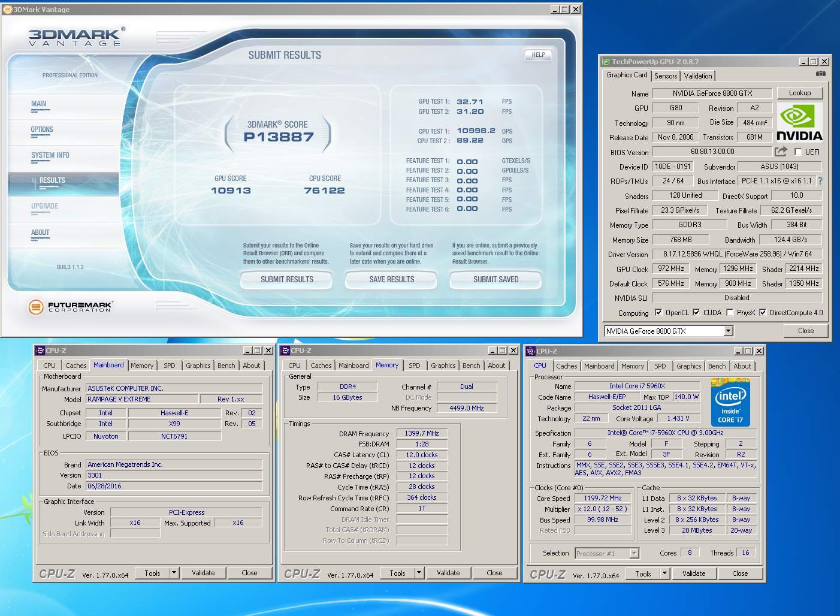Click the Lookup button in GPU-Z
This screenshot has width=840, height=616.
coord(800,93)
